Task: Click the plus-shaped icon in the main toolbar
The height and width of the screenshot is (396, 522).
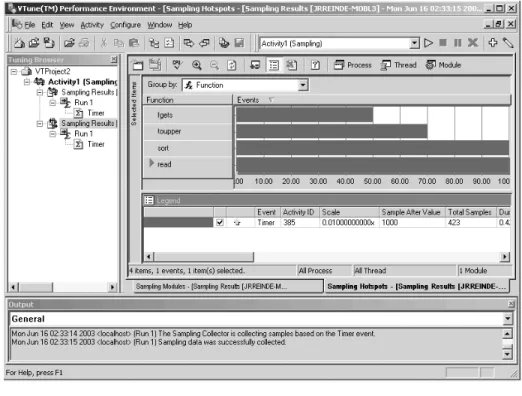Action: 493,43
